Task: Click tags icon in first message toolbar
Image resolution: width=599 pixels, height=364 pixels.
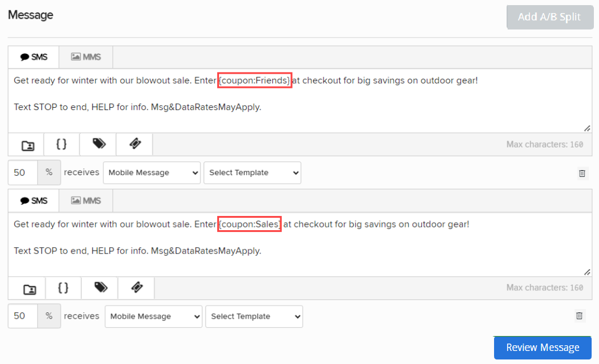Action: 99,145
